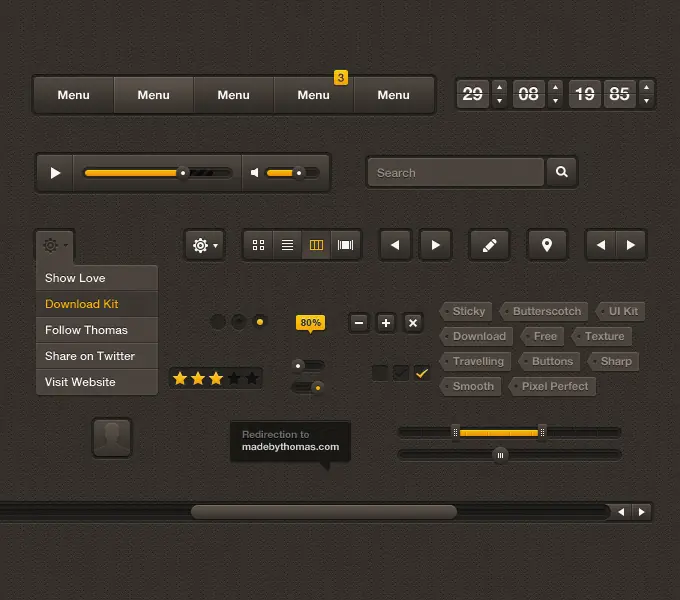Switch to grid view icon

coord(258,245)
